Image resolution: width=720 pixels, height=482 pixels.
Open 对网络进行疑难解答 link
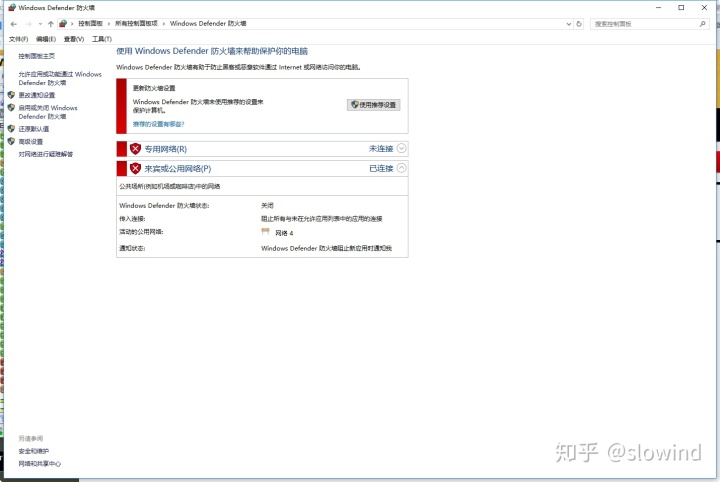tap(45, 154)
